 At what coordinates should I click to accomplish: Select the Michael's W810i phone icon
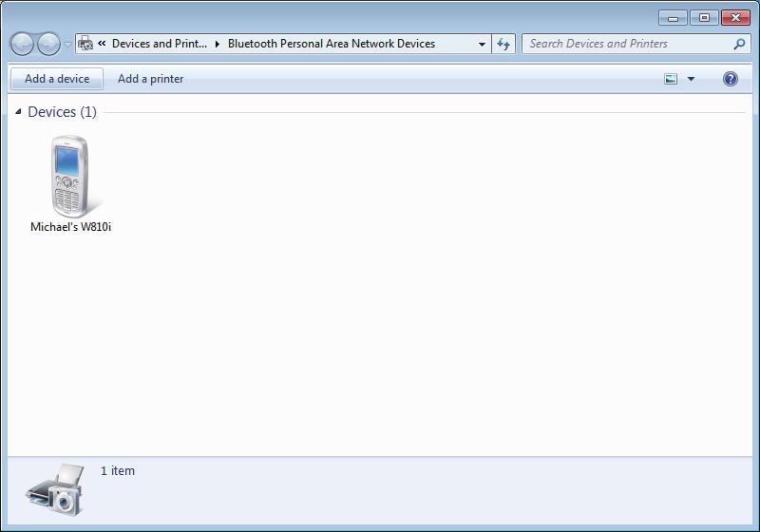[70, 177]
